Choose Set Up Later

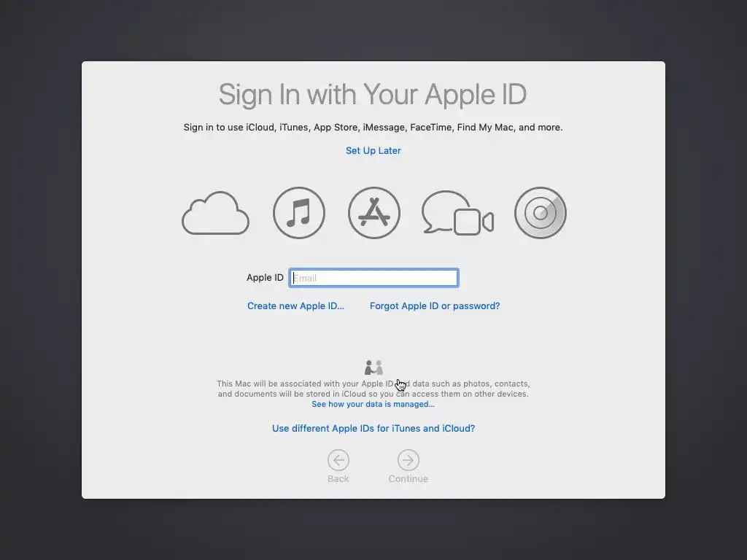(x=373, y=150)
